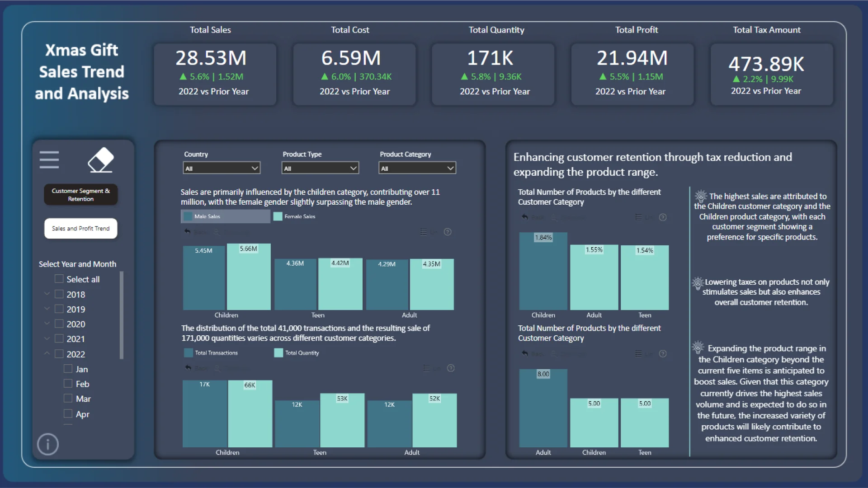Image resolution: width=868 pixels, height=488 pixels.
Task: Click the 8.00 Adult products bar
Action: tap(543, 408)
